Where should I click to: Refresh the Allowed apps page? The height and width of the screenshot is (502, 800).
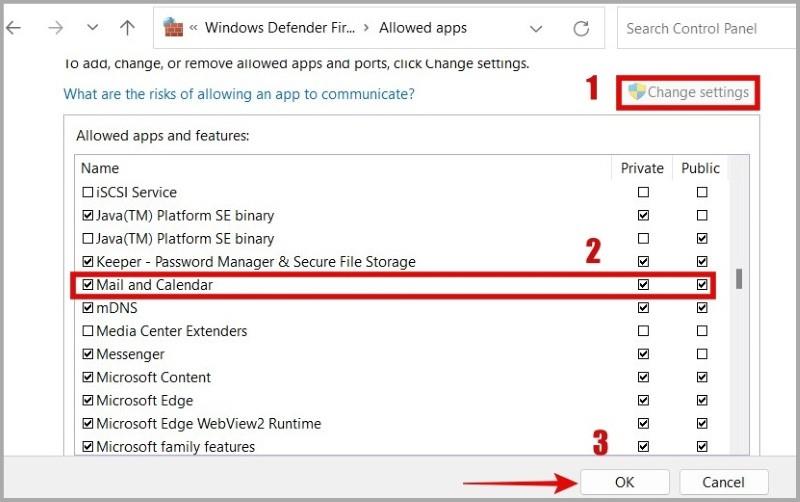click(x=581, y=29)
